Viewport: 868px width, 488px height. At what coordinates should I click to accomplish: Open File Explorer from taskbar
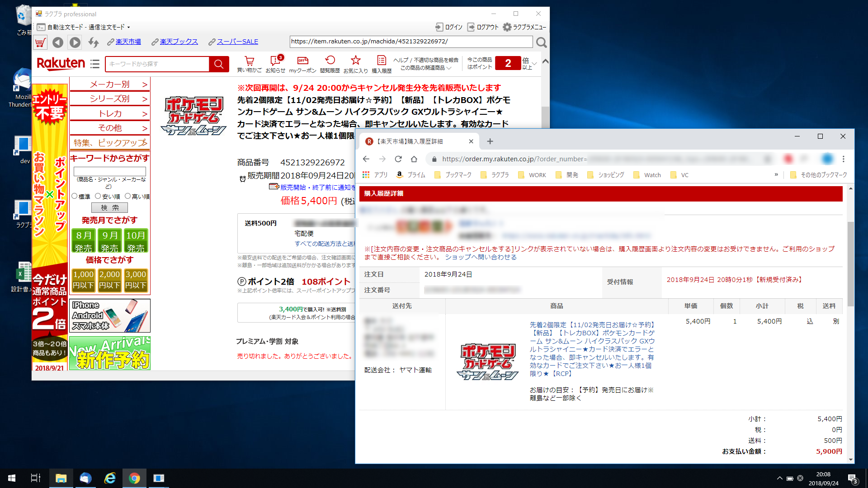(61, 478)
